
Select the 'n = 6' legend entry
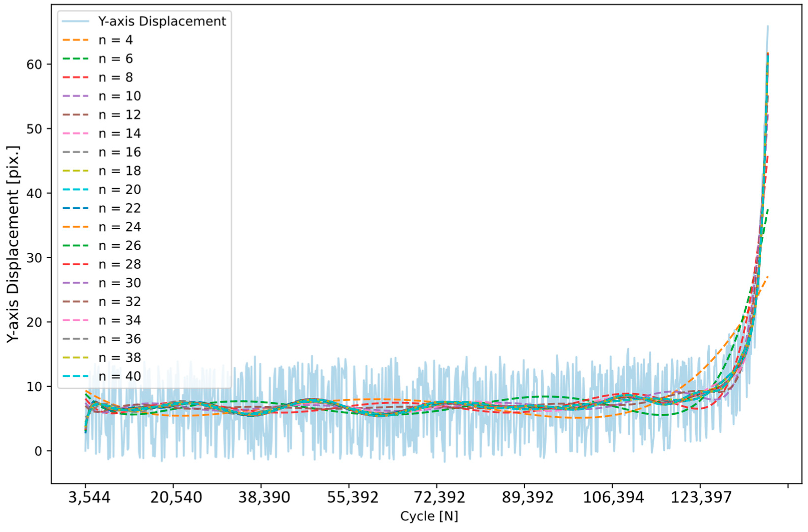[116, 59]
